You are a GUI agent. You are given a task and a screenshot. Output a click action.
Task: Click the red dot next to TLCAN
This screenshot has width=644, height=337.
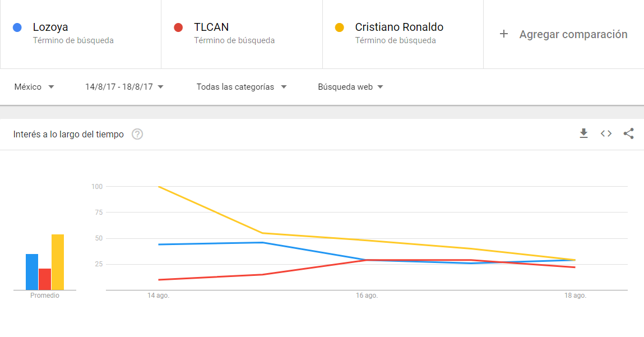(178, 27)
